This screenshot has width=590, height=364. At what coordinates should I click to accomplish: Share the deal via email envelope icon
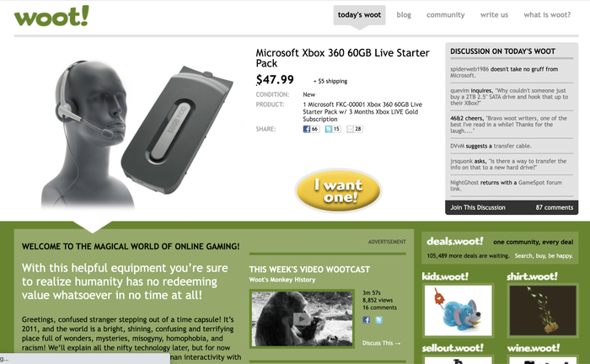350,129
